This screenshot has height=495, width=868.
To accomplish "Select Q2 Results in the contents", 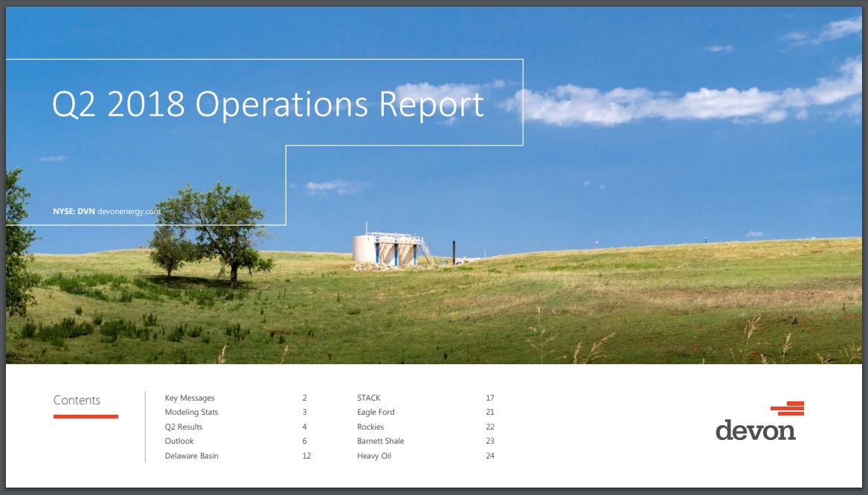I will (x=184, y=427).
